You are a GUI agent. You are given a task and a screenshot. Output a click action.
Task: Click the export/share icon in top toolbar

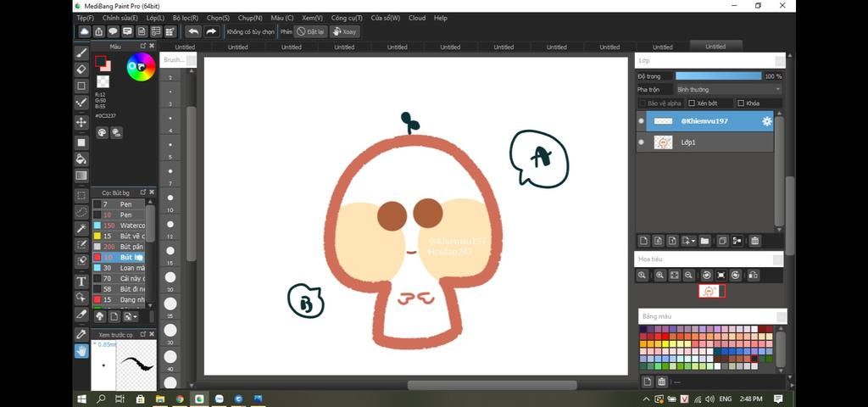(98, 31)
